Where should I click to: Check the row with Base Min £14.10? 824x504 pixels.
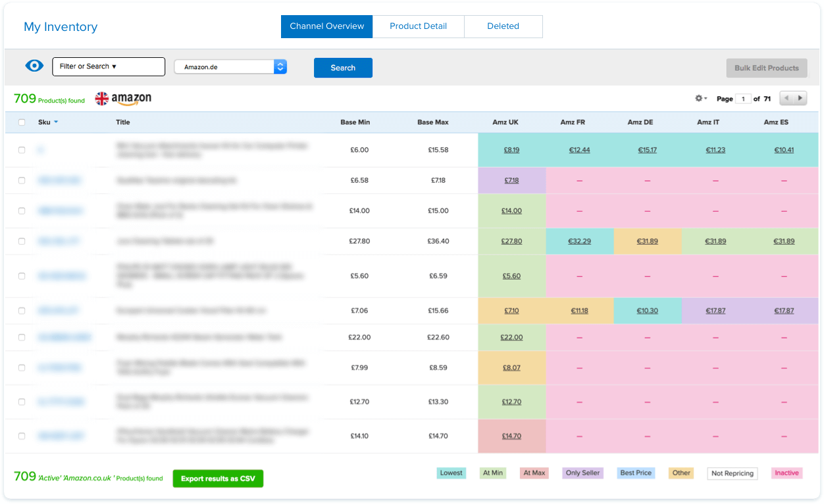click(22, 436)
